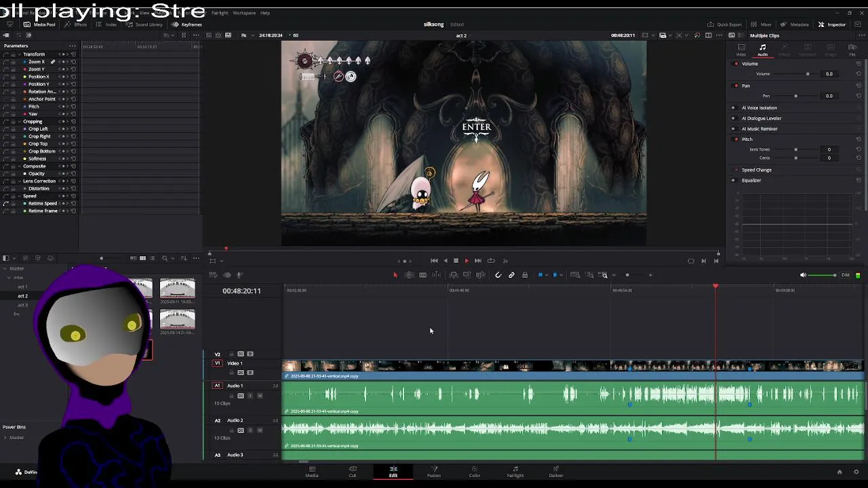The image size is (868, 488).
Task: Collapse the Transform parameter group
Action: point(20,54)
